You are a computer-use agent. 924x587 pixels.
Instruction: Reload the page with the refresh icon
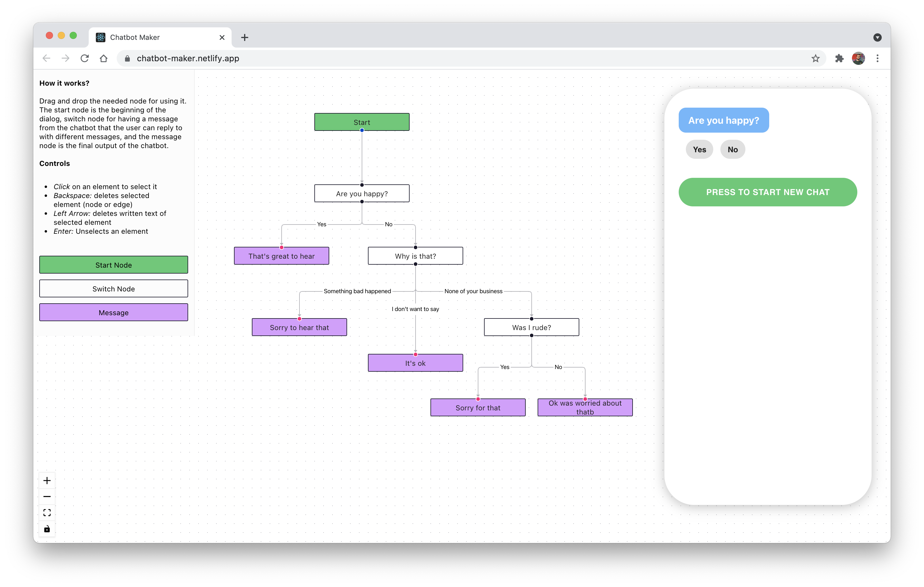pyautogui.click(x=85, y=58)
